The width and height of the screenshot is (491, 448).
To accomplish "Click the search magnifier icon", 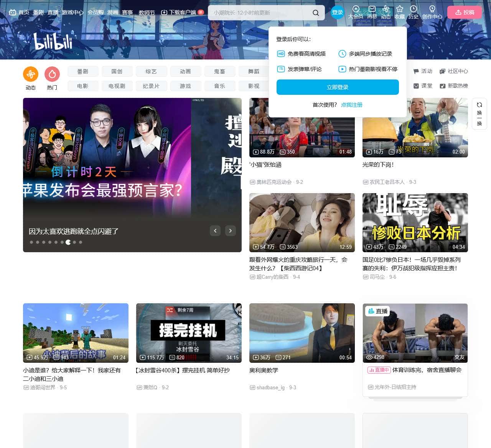I will [x=316, y=13].
